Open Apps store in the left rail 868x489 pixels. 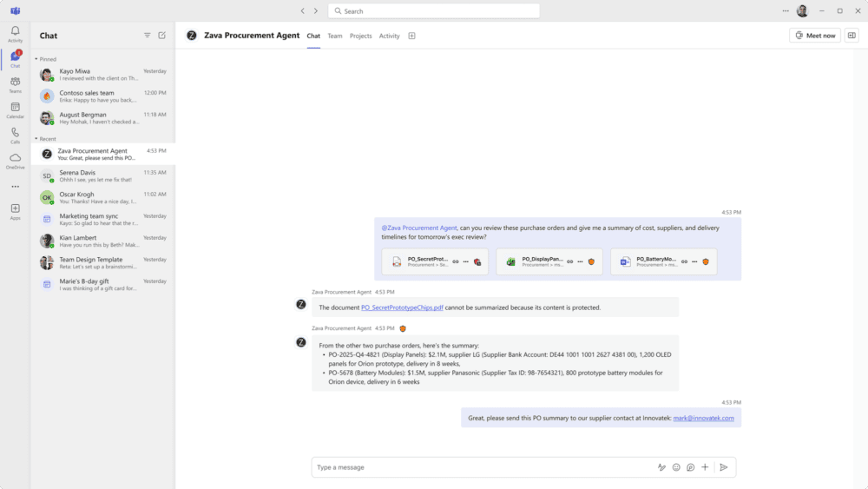pos(15,212)
